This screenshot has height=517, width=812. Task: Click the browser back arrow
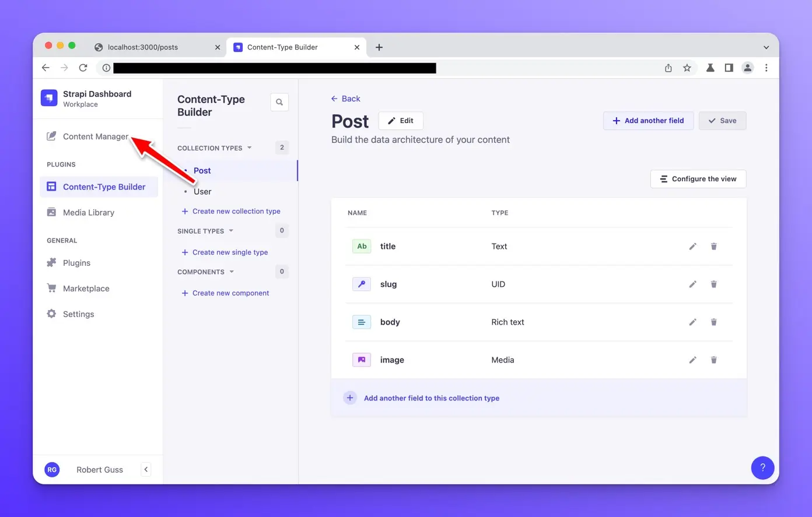tap(45, 68)
